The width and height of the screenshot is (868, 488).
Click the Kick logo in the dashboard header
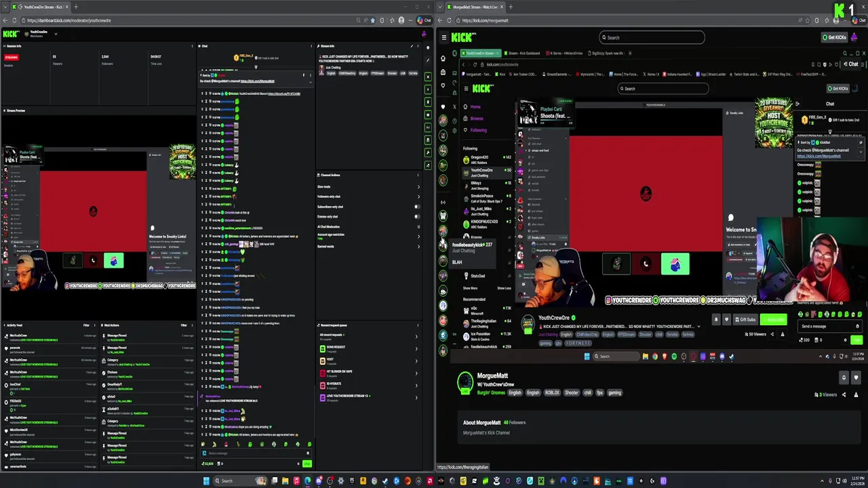tap(10, 34)
